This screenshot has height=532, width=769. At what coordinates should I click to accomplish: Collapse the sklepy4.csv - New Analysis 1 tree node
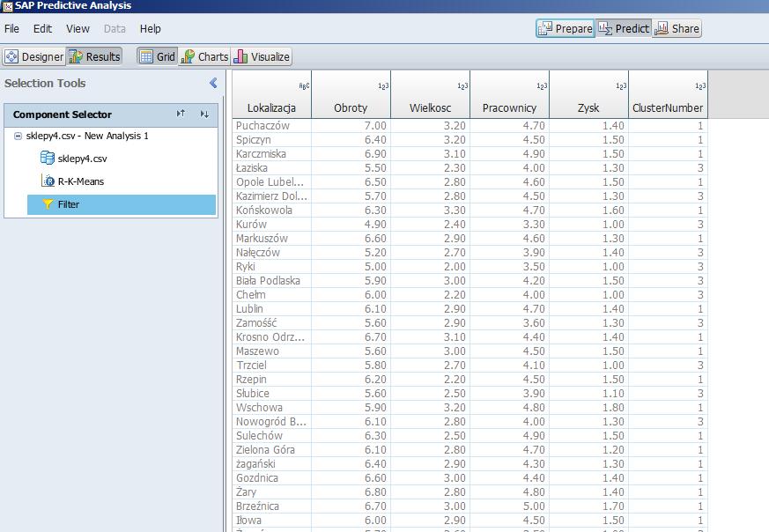point(18,136)
